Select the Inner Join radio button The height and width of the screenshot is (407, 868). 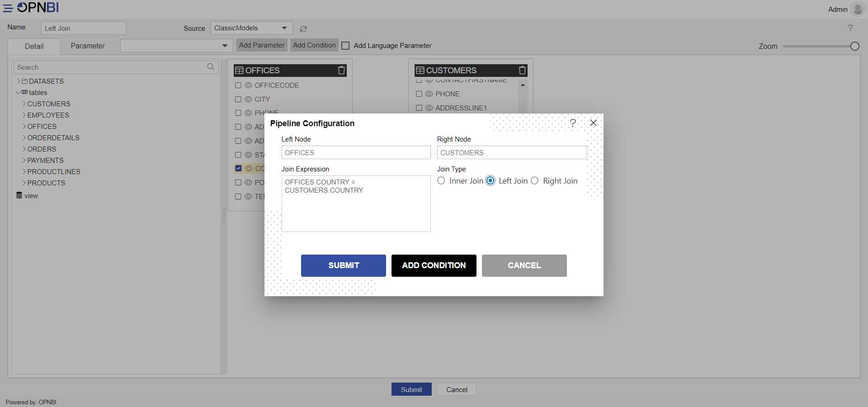[x=441, y=180]
